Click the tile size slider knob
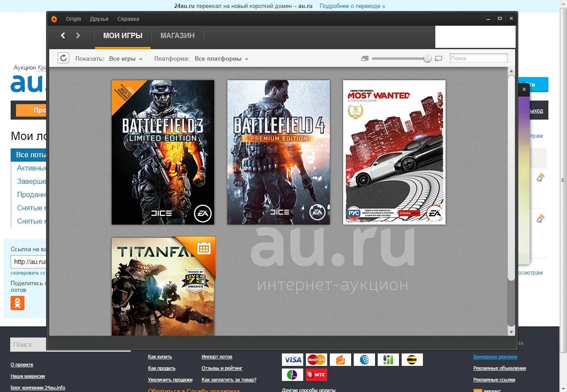Image resolution: width=567 pixels, height=392 pixels. 427,58
